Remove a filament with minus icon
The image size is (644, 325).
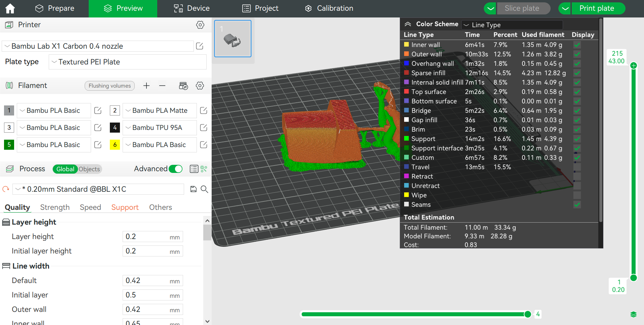point(162,86)
